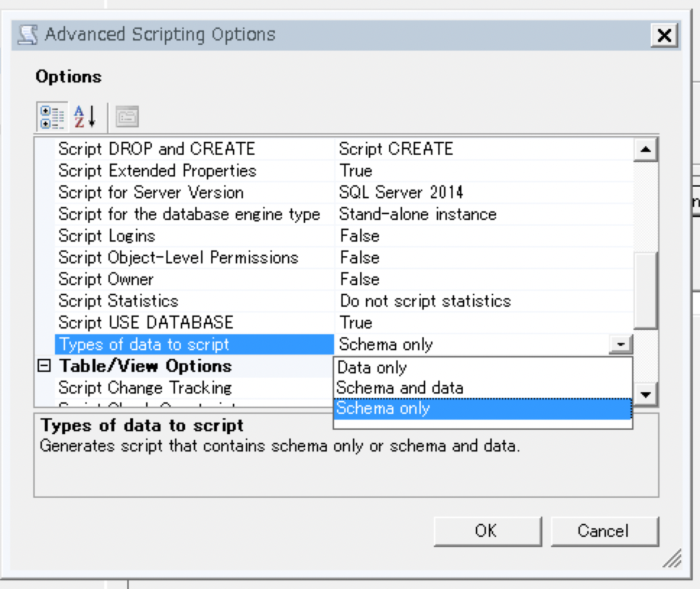The height and width of the screenshot is (589, 700).
Task: Click the Alphabetical sort icon
Action: pyautogui.click(x=85, y=116)
